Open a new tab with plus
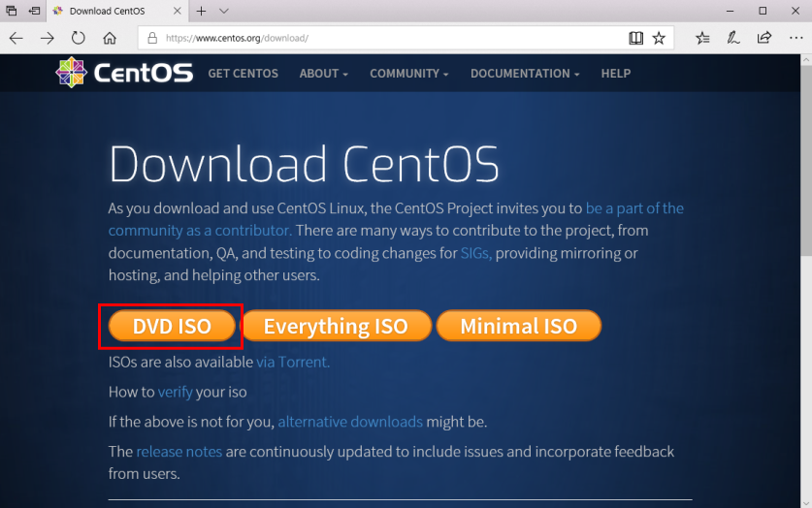 pos(202,11)
